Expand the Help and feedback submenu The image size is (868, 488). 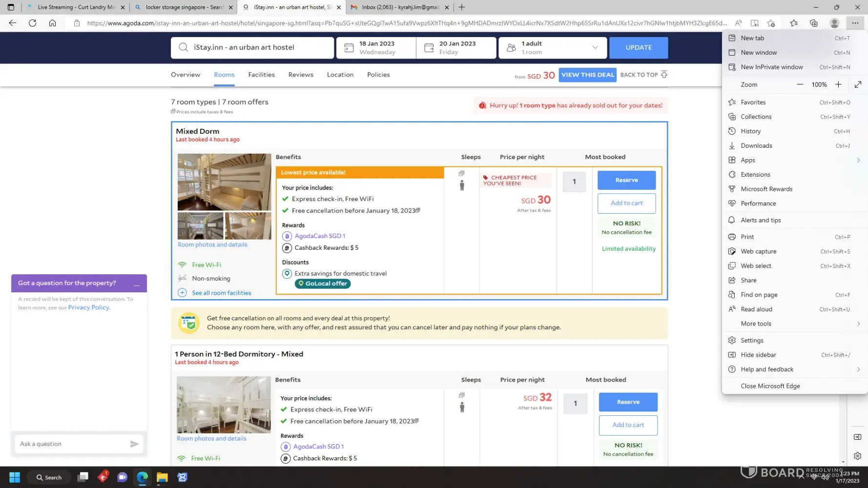point(794,369)
